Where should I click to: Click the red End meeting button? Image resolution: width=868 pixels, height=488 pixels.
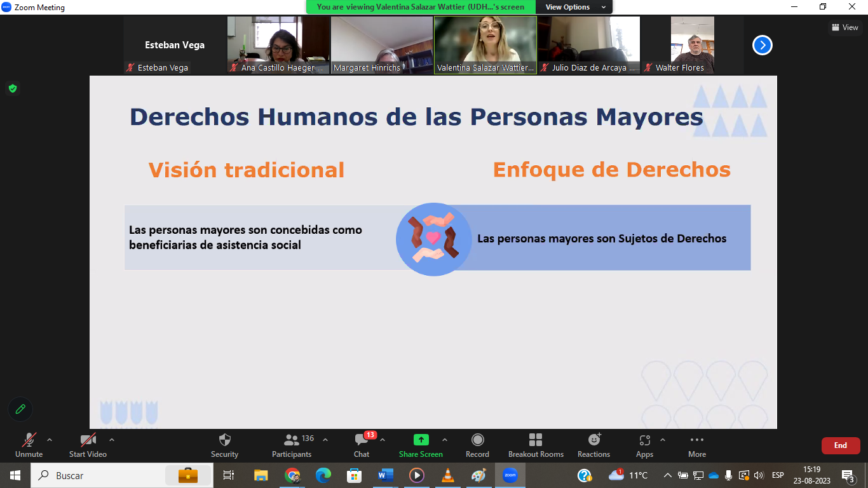point(840,445)
